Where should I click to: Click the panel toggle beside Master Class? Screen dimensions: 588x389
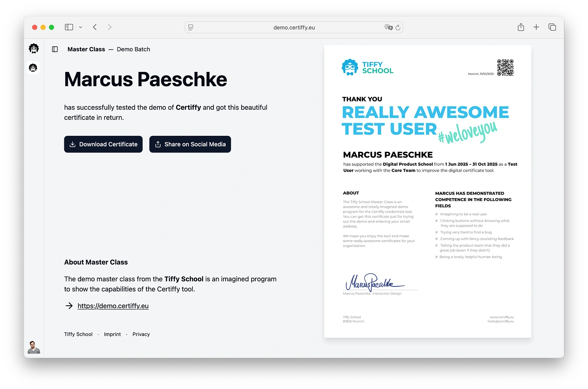tap(55, 49)
